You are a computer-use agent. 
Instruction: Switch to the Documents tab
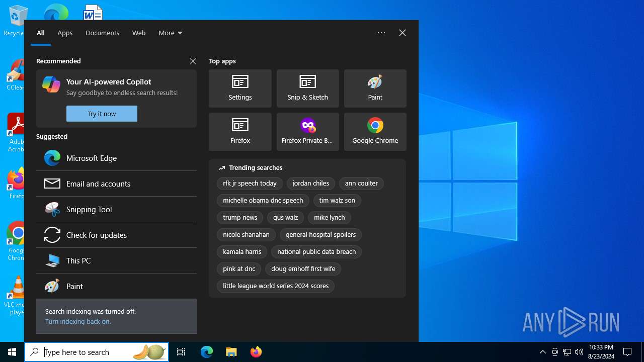[102, 33]
